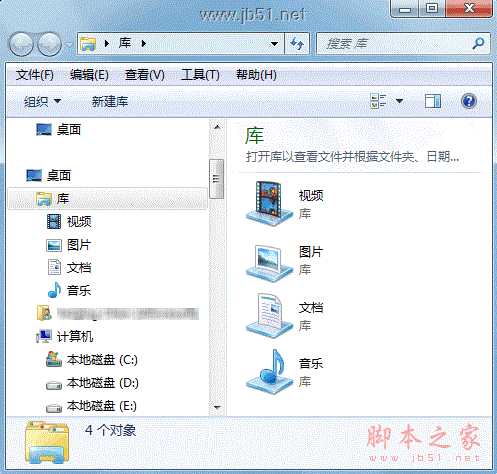
Task: Maximize the explorer window
Action: [432, 9]
